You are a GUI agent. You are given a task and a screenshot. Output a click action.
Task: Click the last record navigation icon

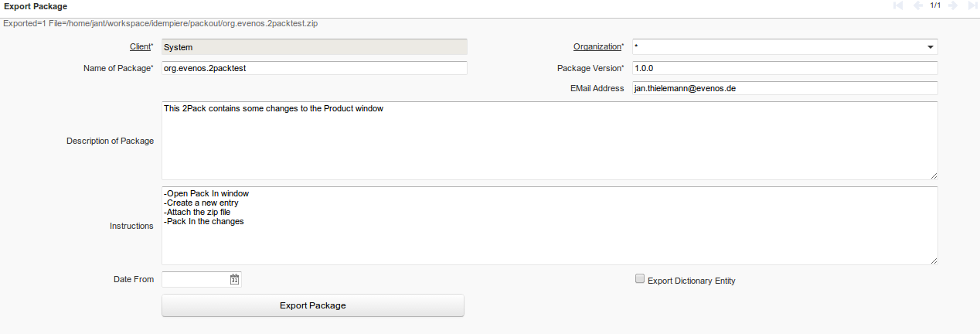point(972,5)
